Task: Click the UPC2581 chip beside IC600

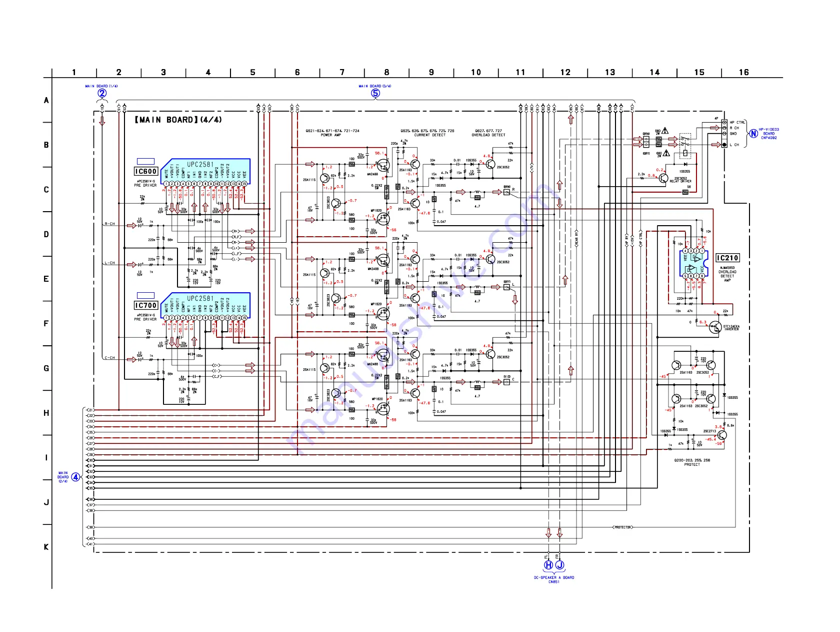Action: pyautogui.click(x=205, y=171)
